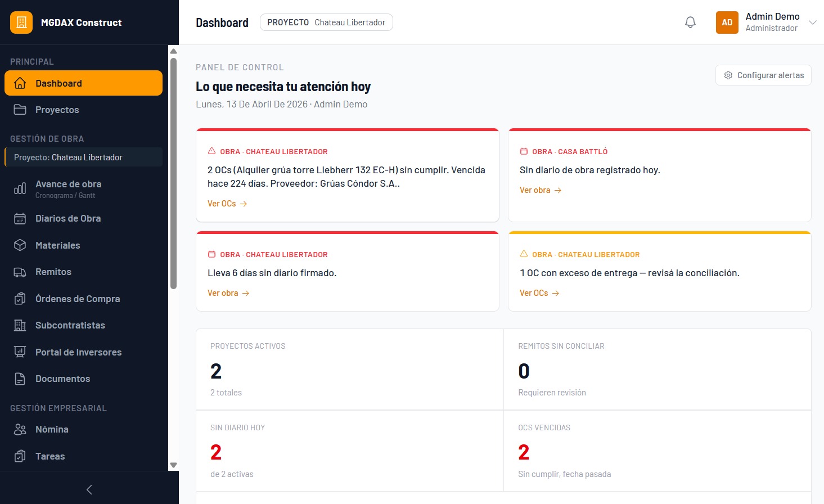Viewport: 824px width, 504px height.
Task: Open the PROYECTO Chateau Libertador selector
Action: pos(326,22)
